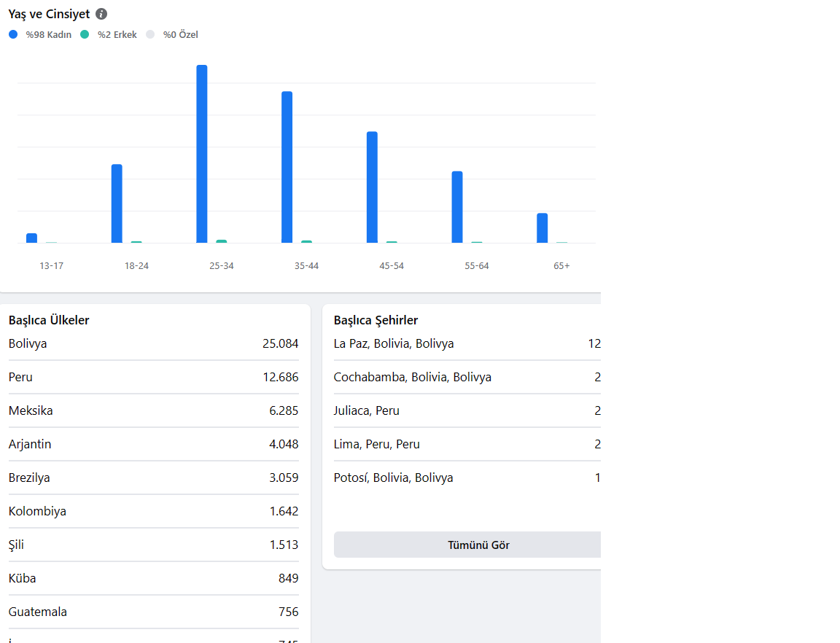Click the green Erkek legend dot
This screenshot has width=840, height=643.
click(85, 34)
